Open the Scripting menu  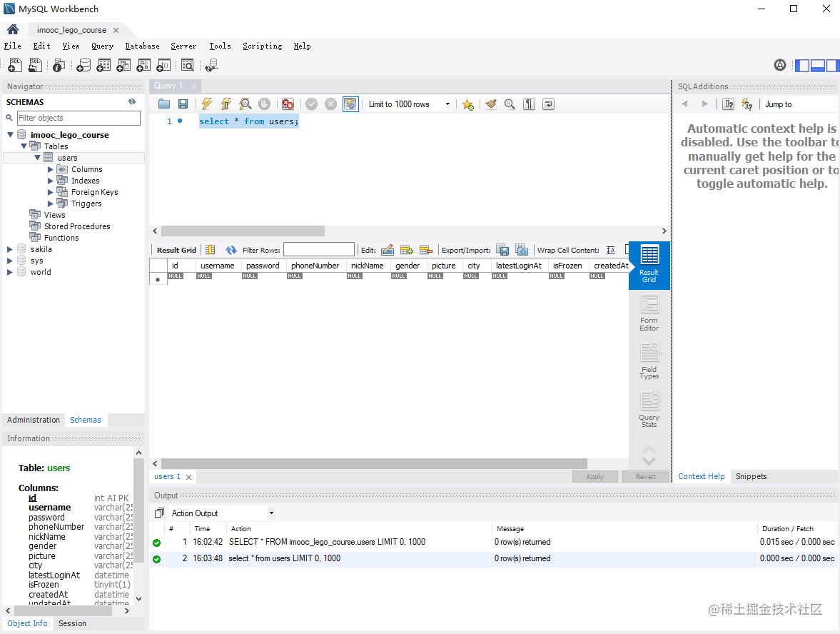263,46
